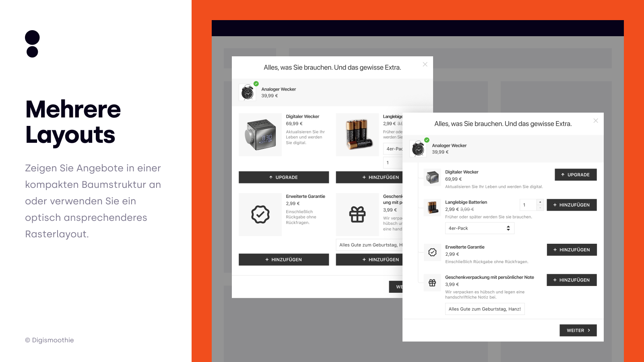Click large gift box icon in grid popup

tap(357, 214)
